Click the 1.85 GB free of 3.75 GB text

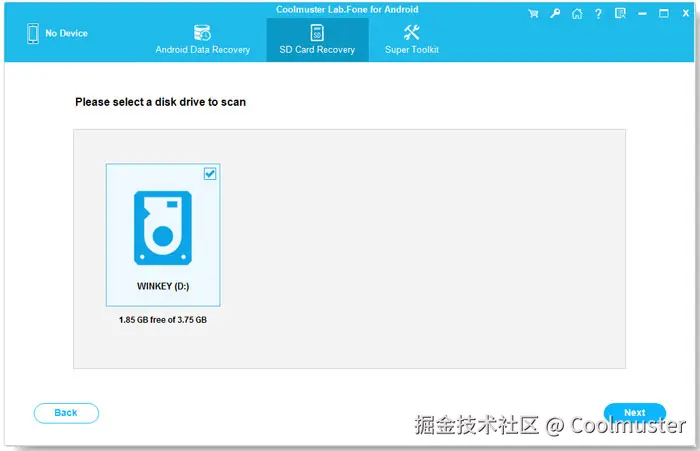[163, 320]
